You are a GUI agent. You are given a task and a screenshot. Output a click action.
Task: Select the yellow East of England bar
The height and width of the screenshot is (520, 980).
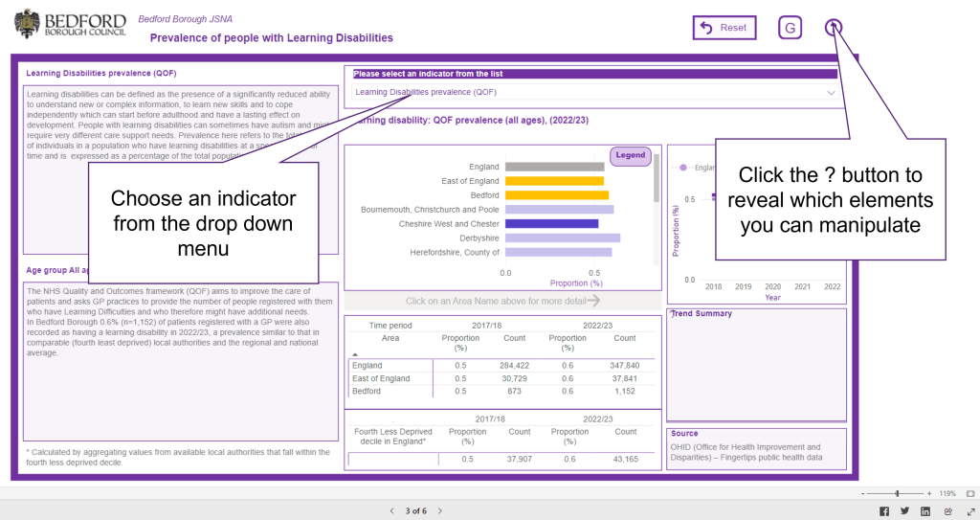554,181
